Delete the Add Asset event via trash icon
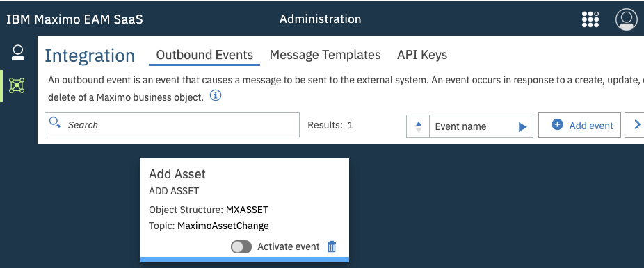 (332, 246)
